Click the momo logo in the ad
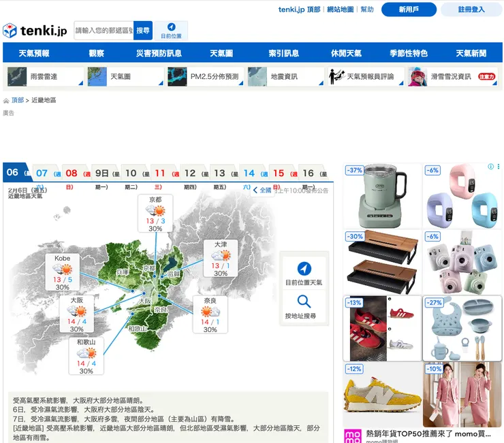504x443 pixels. click(353, 436)
